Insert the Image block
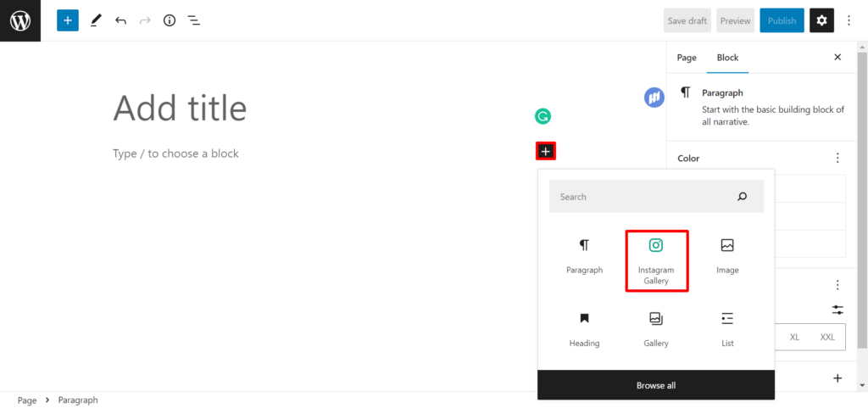 tap(727, 256)
